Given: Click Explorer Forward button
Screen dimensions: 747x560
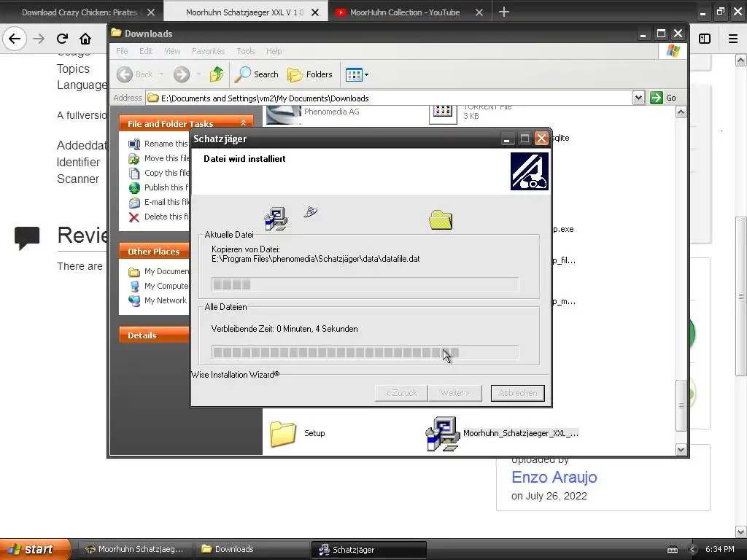Looking at the screenshot, I should coord(182,74).
